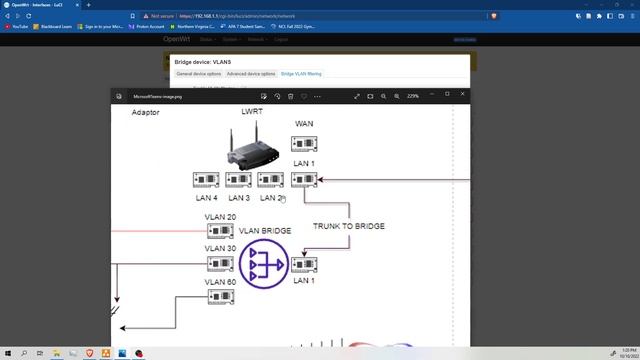Screen dimensions: 640x360
Task: Expand the Network dropdown menu in OpenWrt
Action: [258, 40]
